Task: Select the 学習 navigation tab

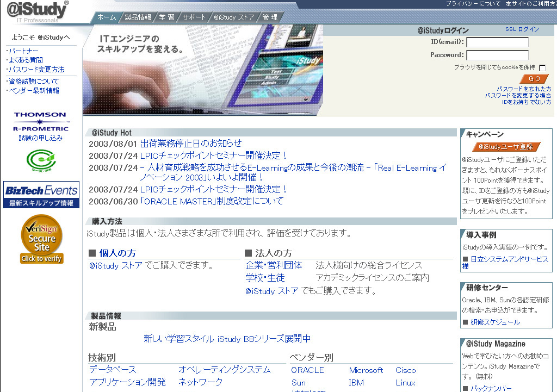Action: click(166, 17)
